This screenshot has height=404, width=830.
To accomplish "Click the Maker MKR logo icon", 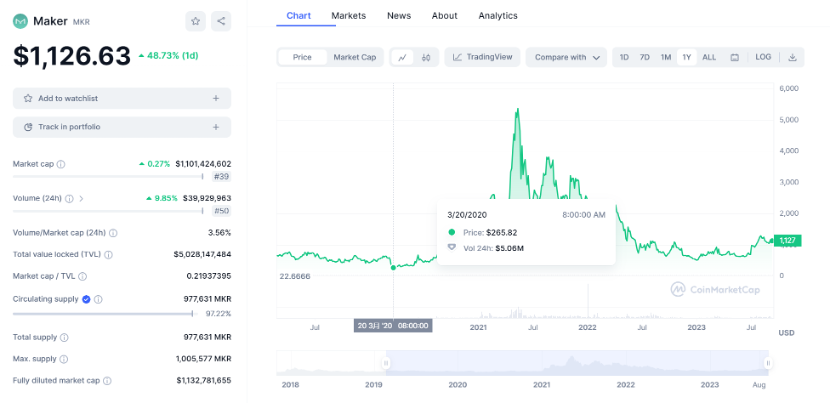I will click(x=20, y=21).
